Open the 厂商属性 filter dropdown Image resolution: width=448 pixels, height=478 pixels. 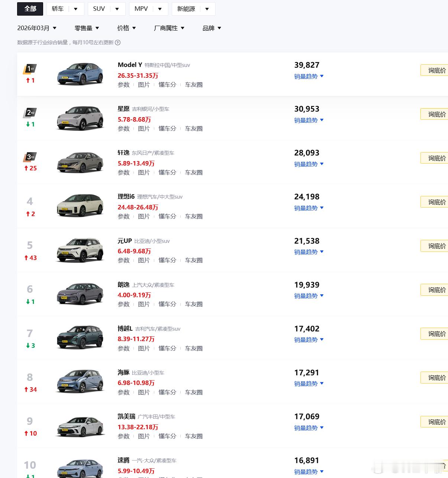(169, 28)
